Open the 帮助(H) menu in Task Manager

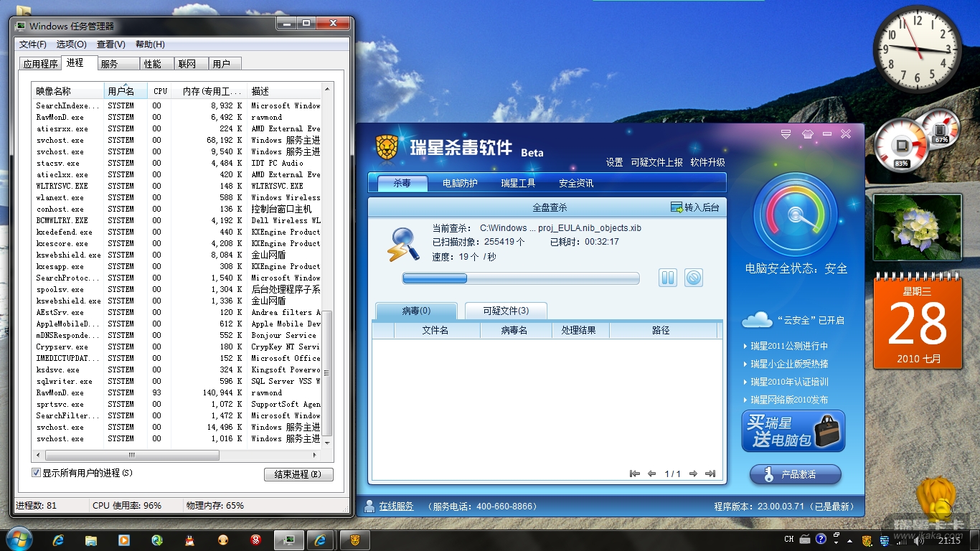(x=150, y=44)
